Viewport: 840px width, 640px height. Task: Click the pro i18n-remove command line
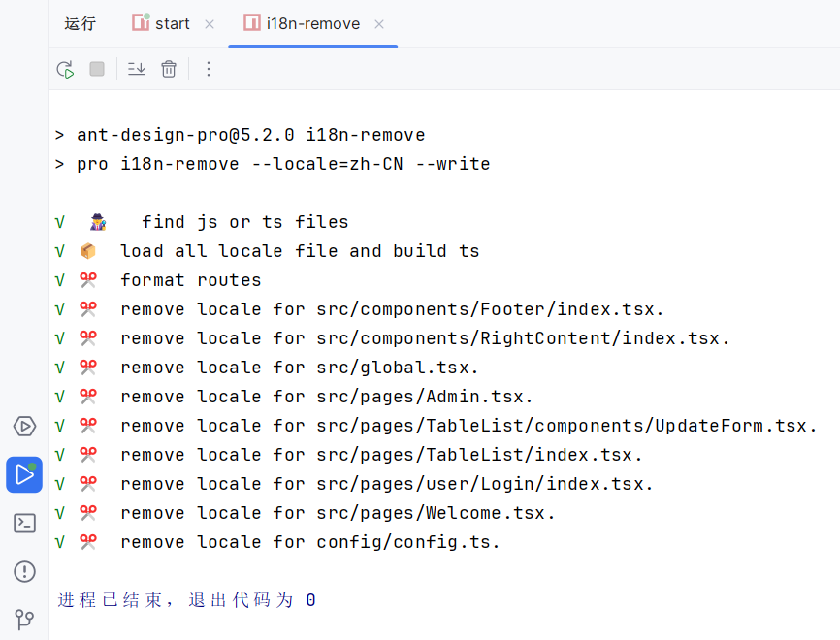coord(283,164)
